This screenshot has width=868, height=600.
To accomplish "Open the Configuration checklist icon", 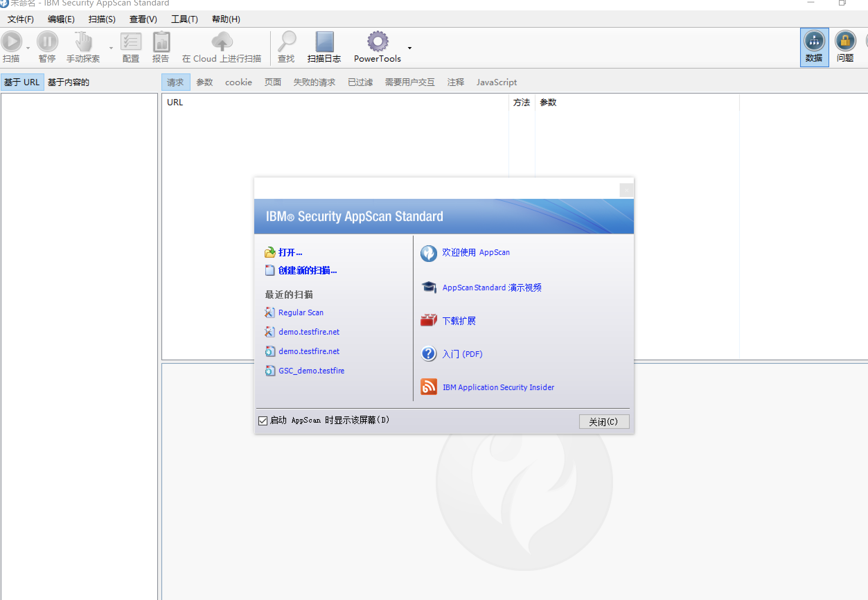I will pyautogui.click(x=131, y=41).
